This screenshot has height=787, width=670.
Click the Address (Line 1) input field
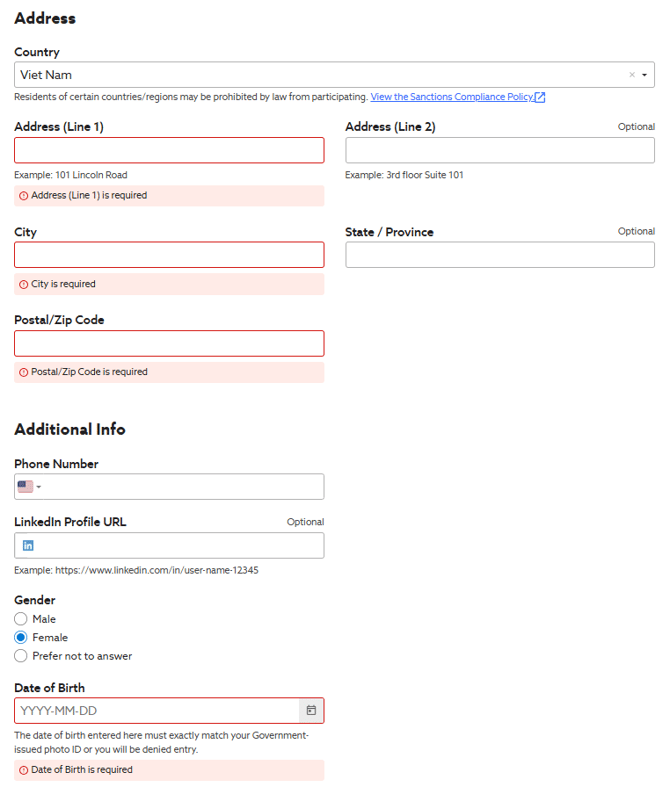(x=169, y=150)
